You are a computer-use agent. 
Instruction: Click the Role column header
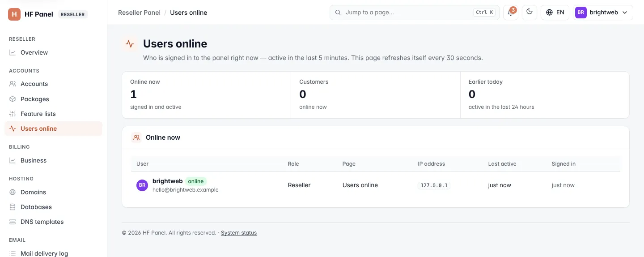[x=293, y=164]
